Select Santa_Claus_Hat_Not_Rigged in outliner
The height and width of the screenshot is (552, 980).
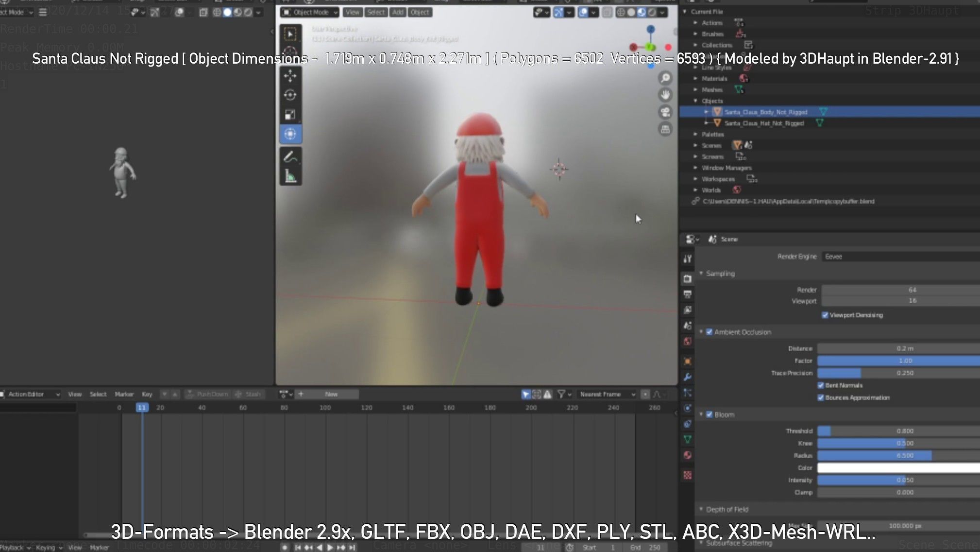point(764,123)
